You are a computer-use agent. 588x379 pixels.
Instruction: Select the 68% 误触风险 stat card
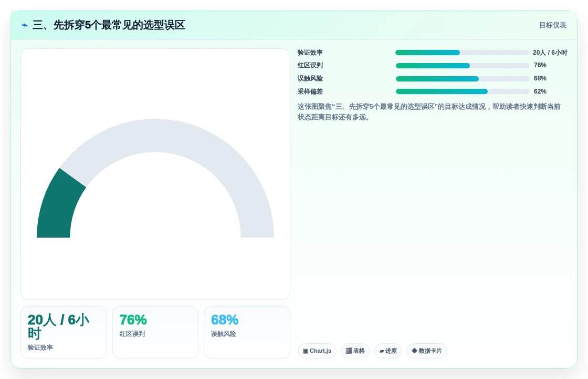tap(247, 332)
